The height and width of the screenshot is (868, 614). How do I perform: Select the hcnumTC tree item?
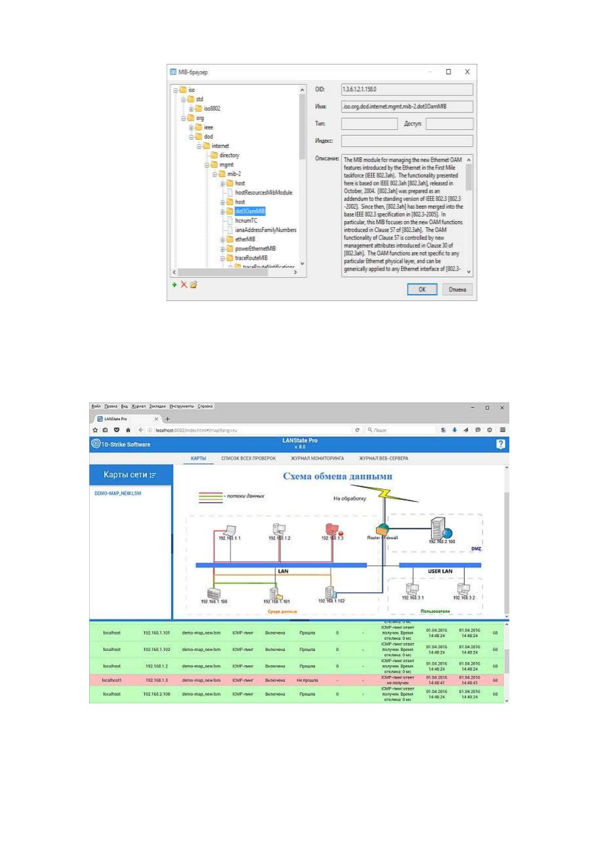246,221
